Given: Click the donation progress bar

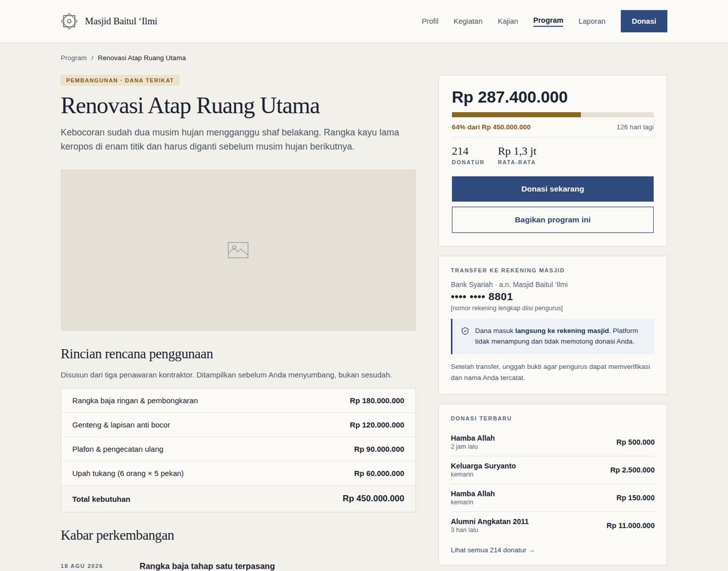Looking at the screenshot, I should (553, 115).
